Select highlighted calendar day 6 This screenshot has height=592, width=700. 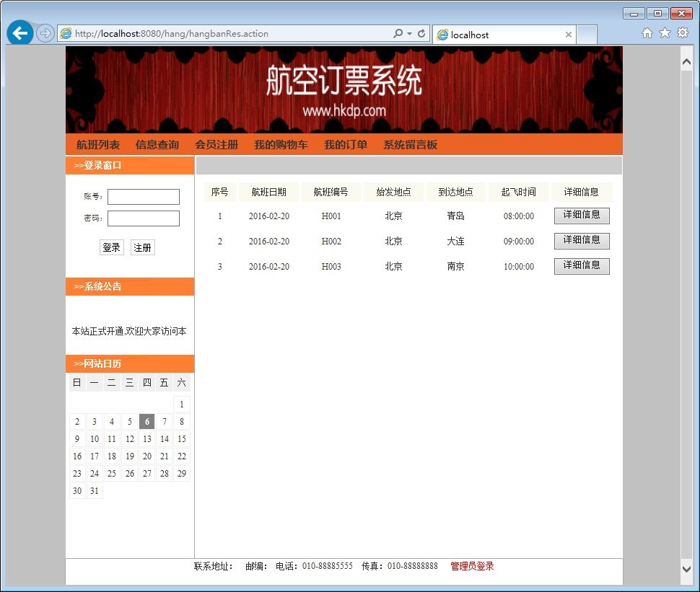pos(147,422)
